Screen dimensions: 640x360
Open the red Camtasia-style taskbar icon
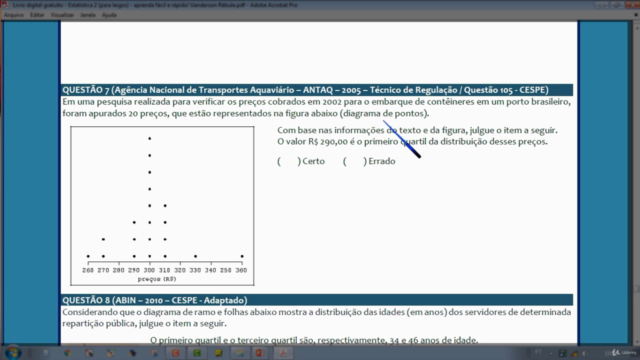176,353
